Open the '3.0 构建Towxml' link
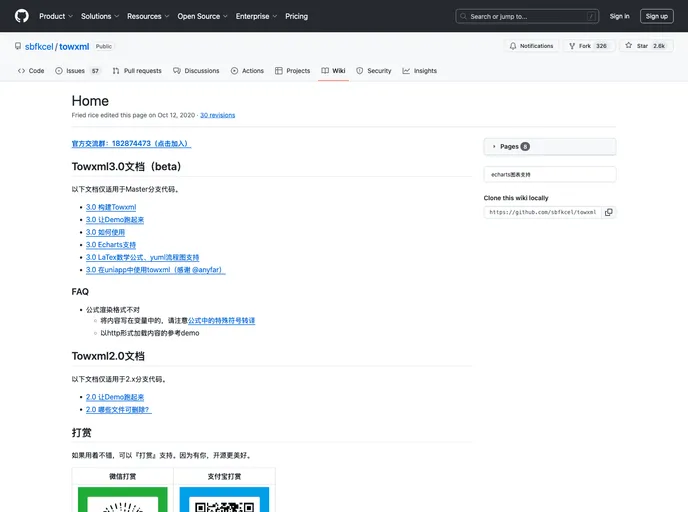This screenshot has height=512, width=688. point(111,207)
